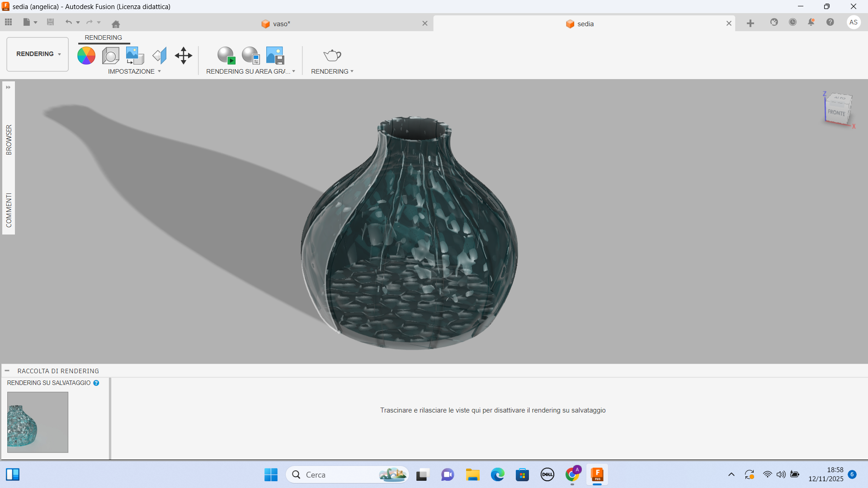Click the Decal tool icon

tap(135, 56)
